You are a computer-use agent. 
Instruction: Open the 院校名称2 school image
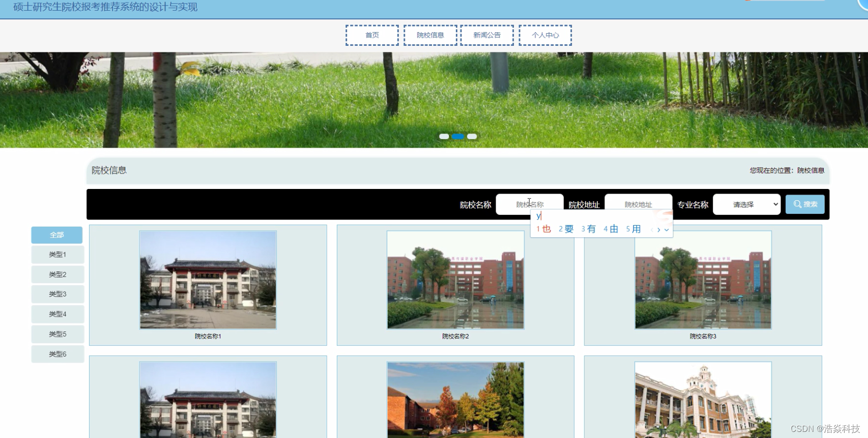pos(455,280)
